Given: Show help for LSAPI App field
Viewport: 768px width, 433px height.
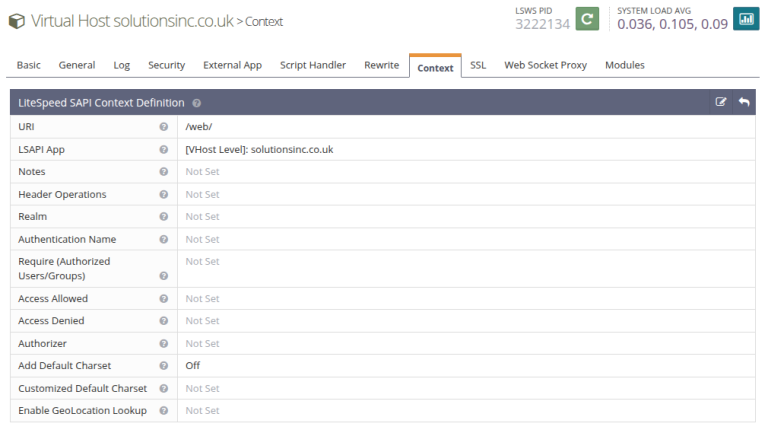Looking at the screenshot, I should [x=163, y=150].
